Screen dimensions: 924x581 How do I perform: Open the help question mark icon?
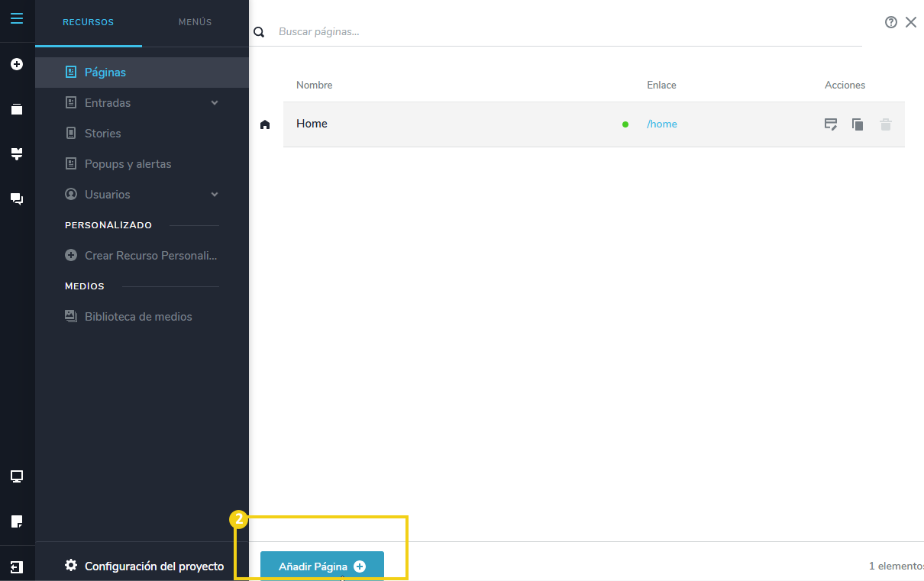[890, 22]
